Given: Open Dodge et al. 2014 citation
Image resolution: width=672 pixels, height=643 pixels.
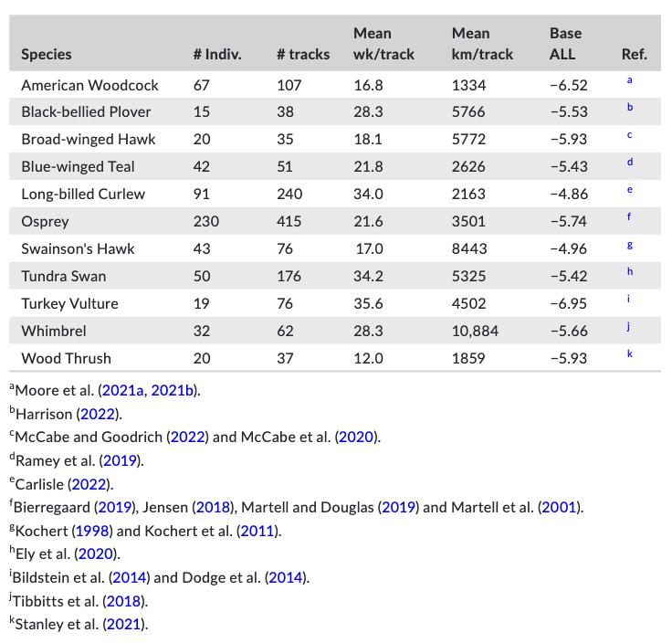Looking at the screenshot, I should (286, 578).
